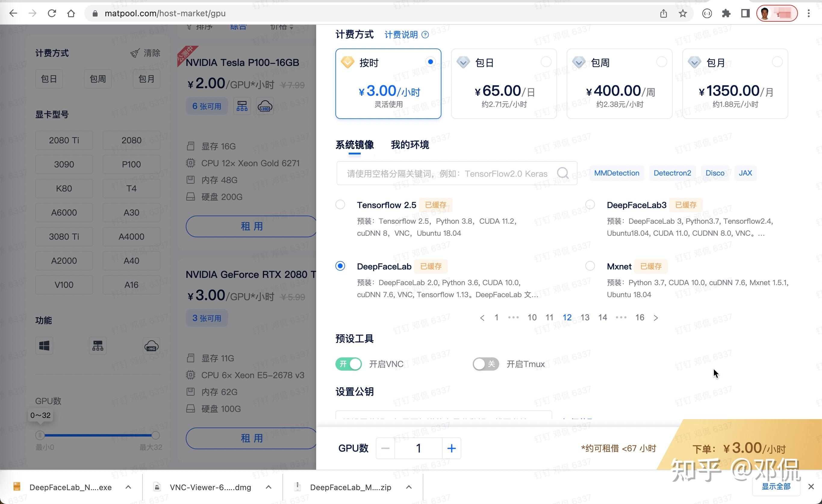
Task: Select the hourly 按时 billing option
Action: tap(388, 84)
